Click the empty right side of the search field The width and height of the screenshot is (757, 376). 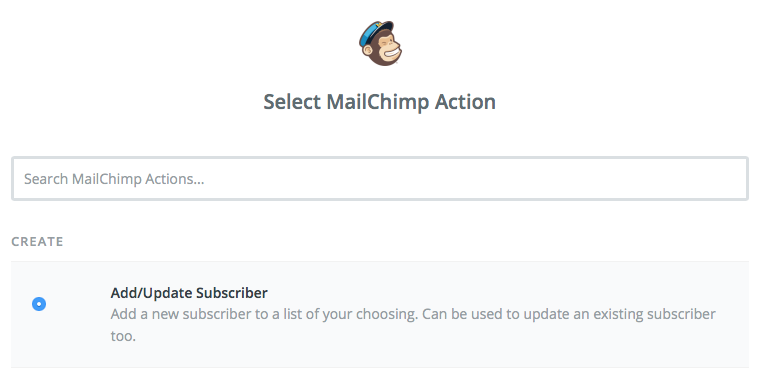point(579,179)
